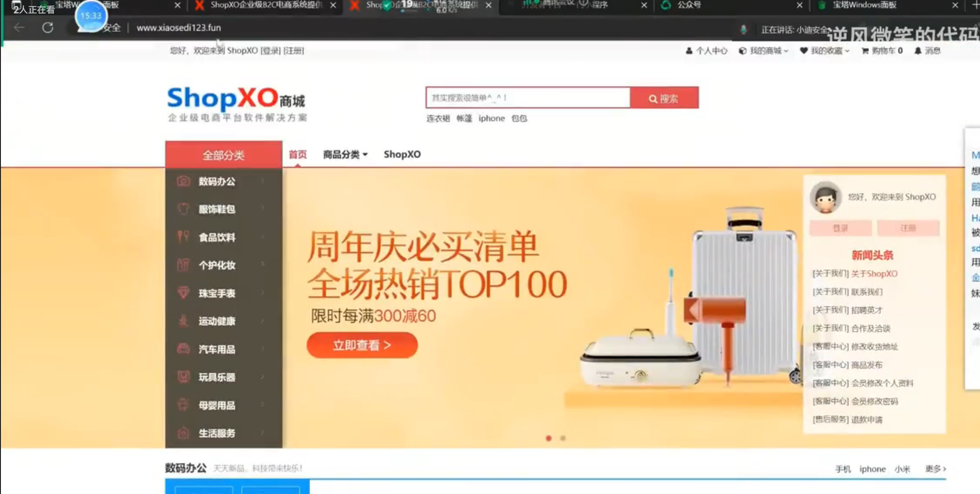Select the 珠宝手表 diamond category icon
980x494 pixels.
[x=183, y=293]
